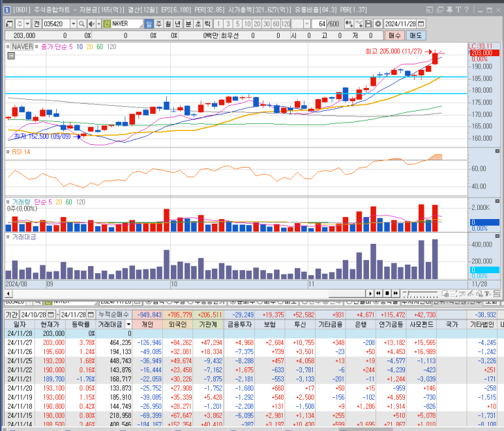
Task: Select the 년 (yearly) chart period
Action: [x=178, y=23]
